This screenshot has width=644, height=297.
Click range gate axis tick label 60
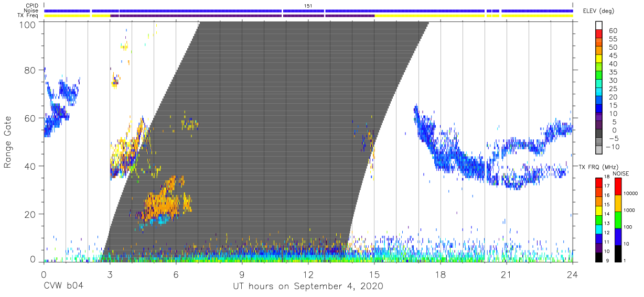30,118
